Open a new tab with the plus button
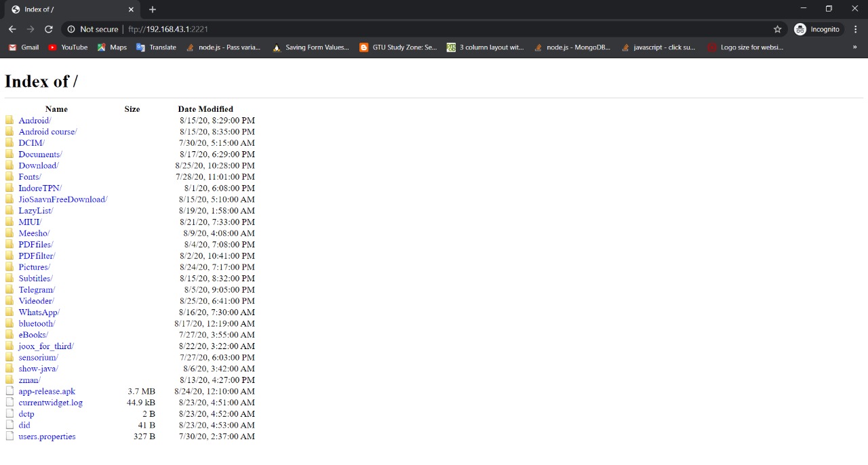The height and width of the screenshot is (465, 868). point(153,9)
